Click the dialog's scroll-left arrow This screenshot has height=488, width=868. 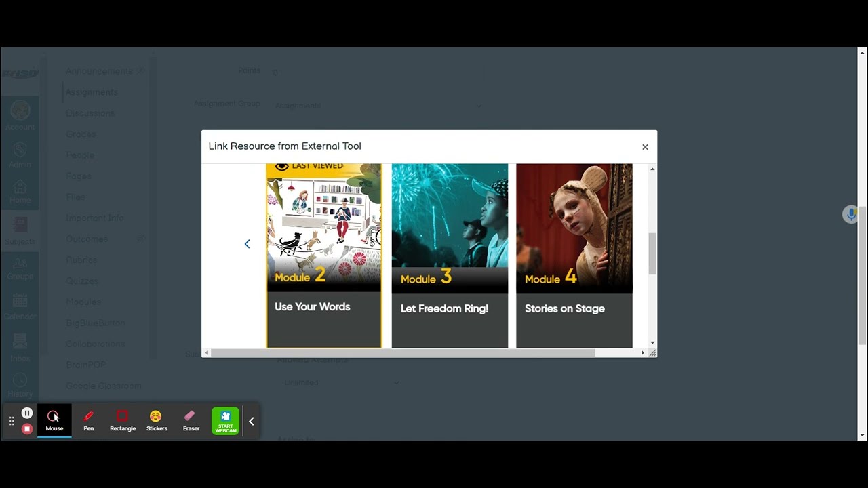(206, 352)
